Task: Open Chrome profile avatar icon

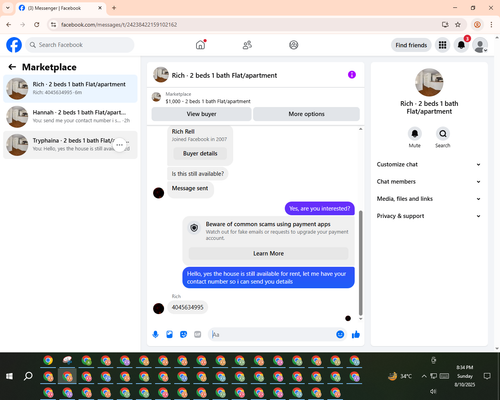Action: pos(477,25)
